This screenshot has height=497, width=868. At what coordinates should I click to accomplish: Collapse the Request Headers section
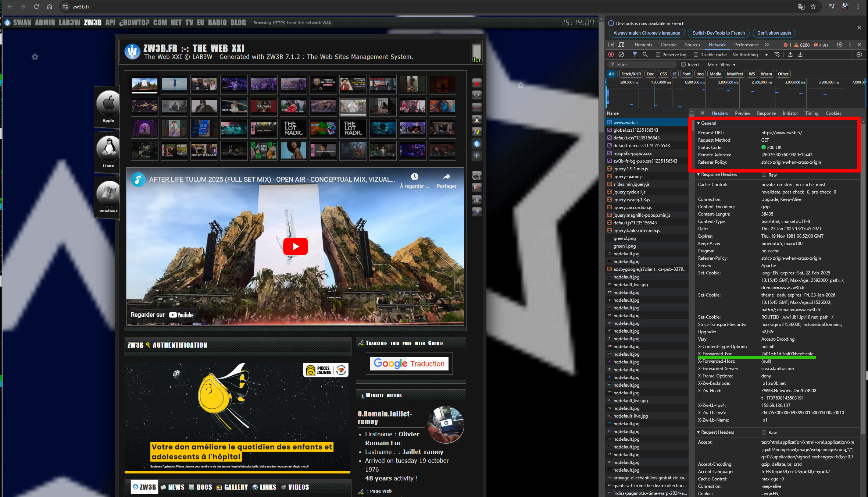pos(698,432)
